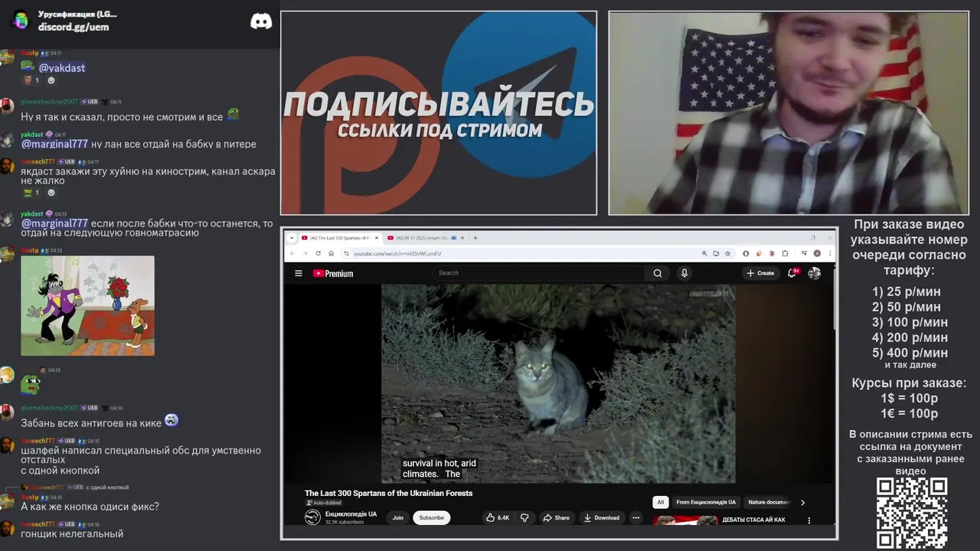Click the server icon beside discord.gg/uem
980x551 pixels.
pyautogui.click(x=21, y=21)
